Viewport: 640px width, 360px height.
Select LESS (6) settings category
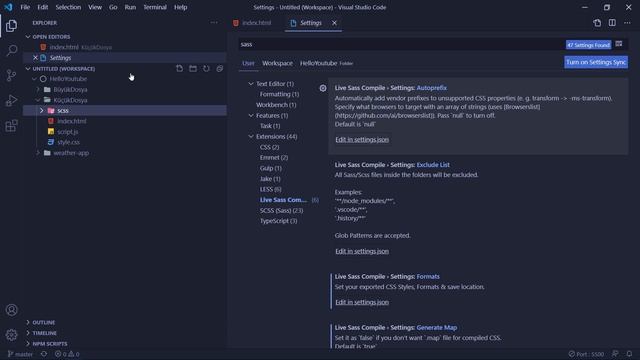click(x=271, y=189)
